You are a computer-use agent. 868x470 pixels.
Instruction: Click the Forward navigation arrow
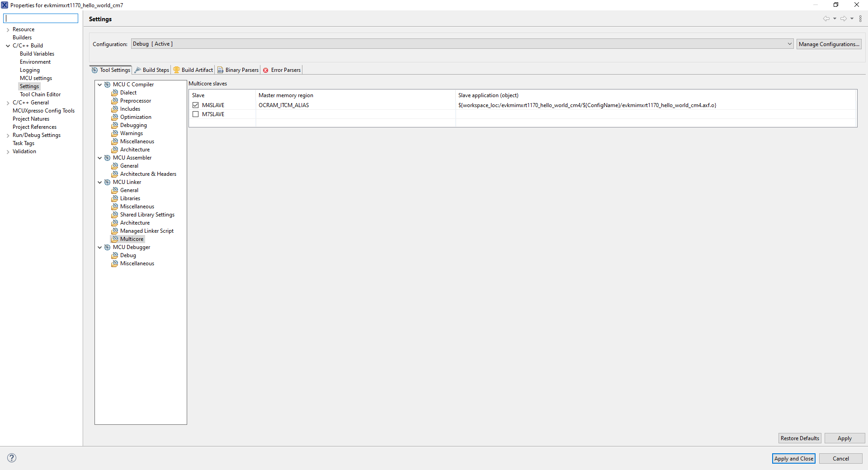click(x=843, y=19)
